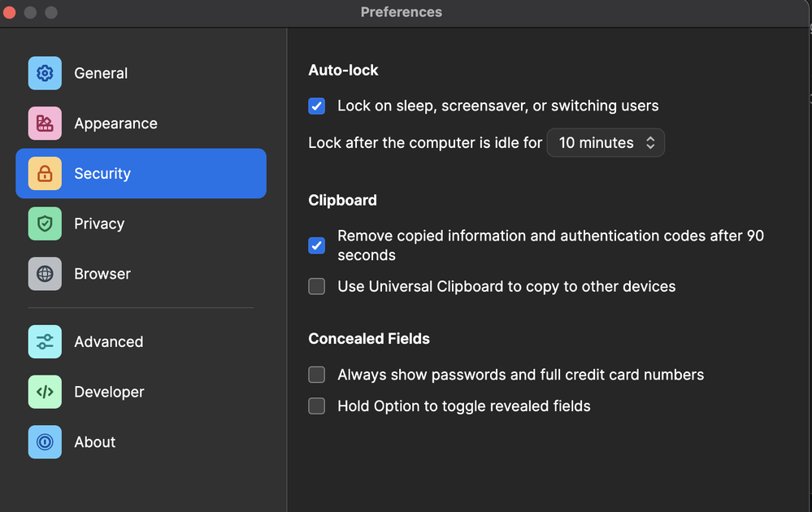
Task: Enable Hold Option to toggle revealed fields
Action: (317, 406)
